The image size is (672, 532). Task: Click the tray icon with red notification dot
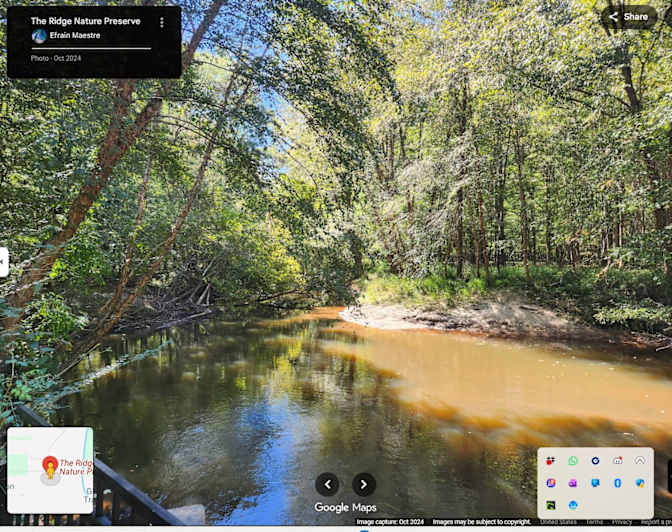pos(618,461)
